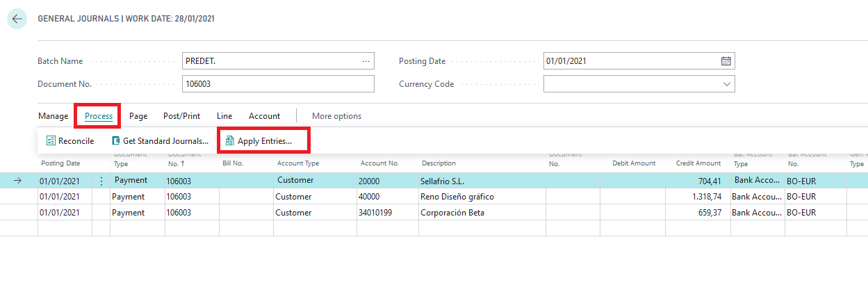Open the Posting Date calendar picker
Viewport: 868px width, 292px height.
point(726,61)
